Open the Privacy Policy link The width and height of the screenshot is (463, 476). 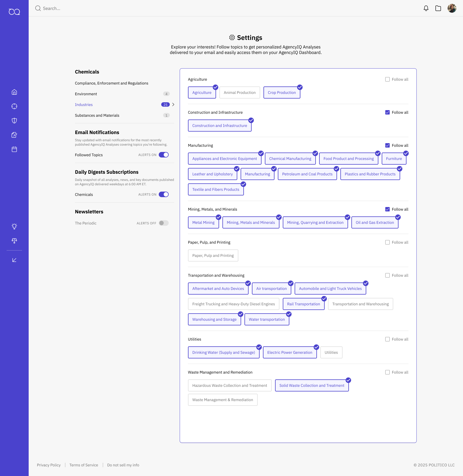49,465
